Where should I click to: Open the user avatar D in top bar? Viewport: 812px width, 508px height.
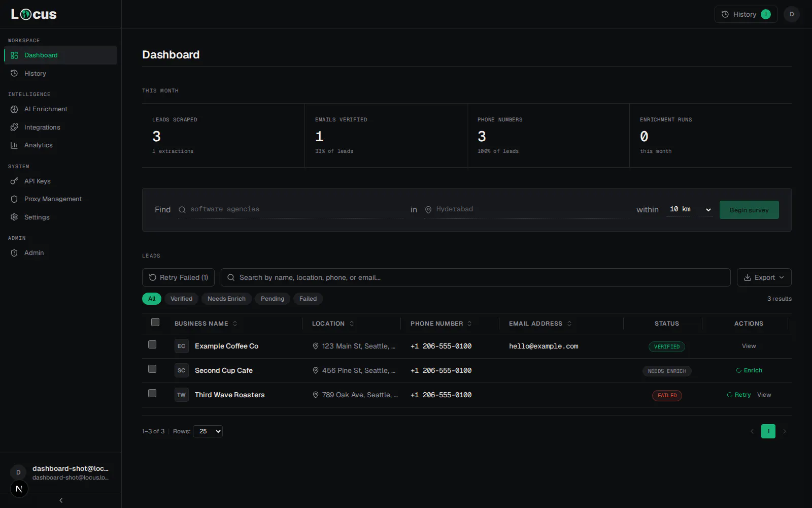[x=792, y=14]
